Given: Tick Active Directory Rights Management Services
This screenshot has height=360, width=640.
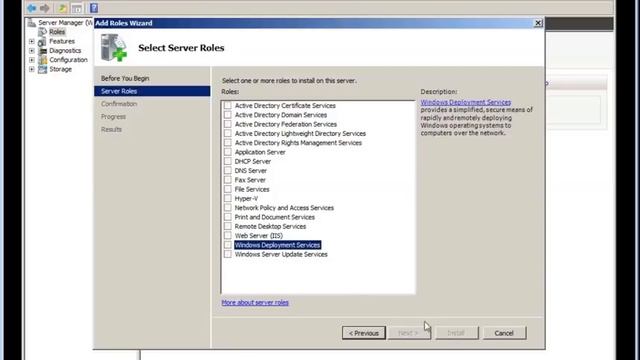Looking at the screenshot, I should [228, 142].
